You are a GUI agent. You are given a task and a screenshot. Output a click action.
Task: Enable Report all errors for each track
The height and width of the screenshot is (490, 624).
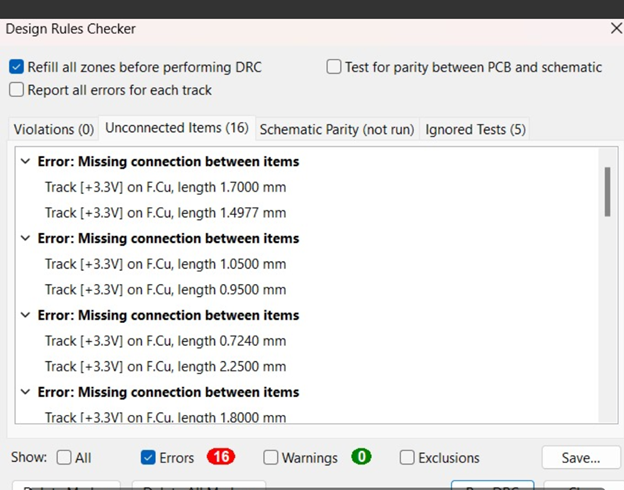[x=17, y=90]
